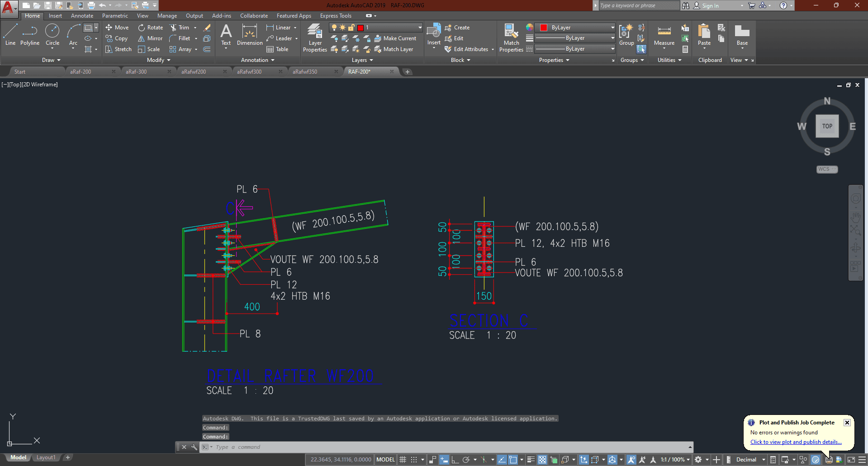Toggle MODEL space status button

[385, 460]
